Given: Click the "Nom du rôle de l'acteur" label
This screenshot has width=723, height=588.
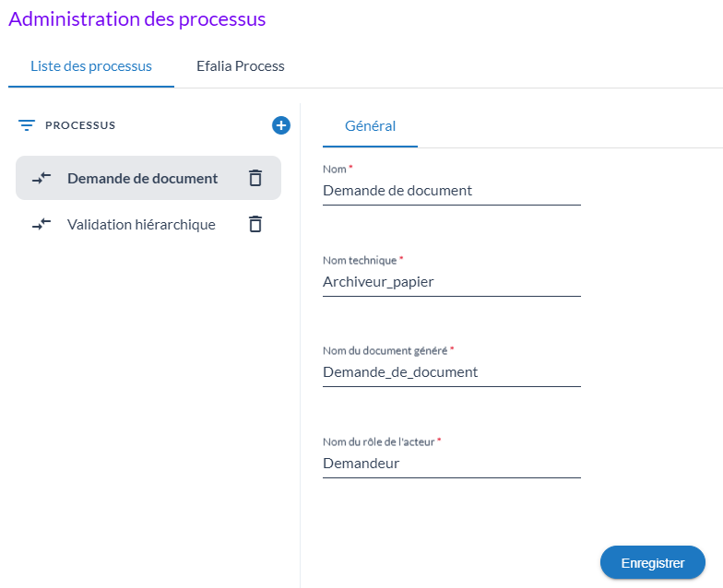Looking at the screenshot, I should click(378, 441).
